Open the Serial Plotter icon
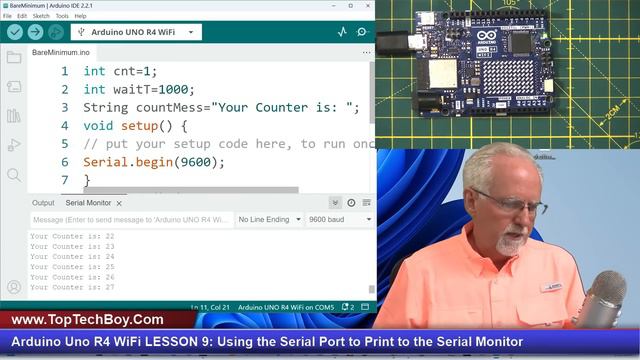 (x=342, y=32)
